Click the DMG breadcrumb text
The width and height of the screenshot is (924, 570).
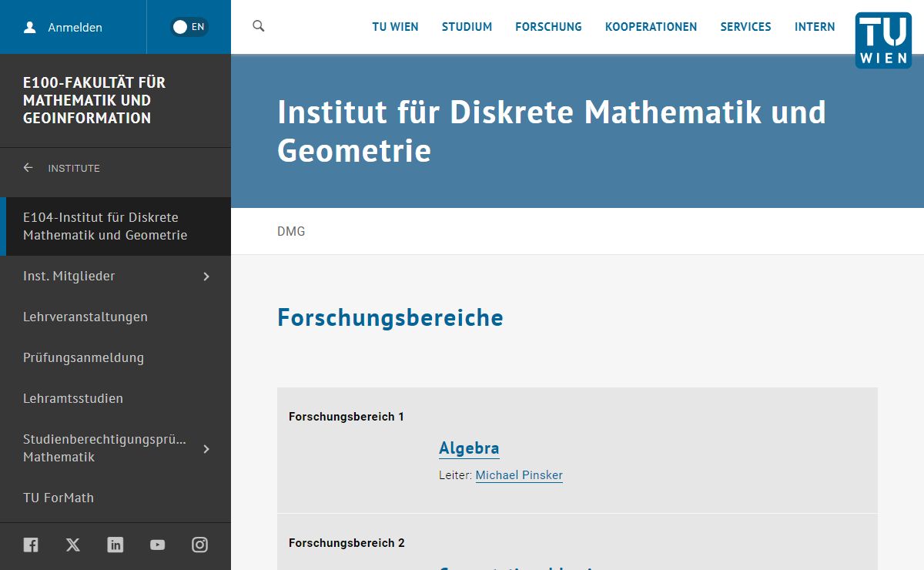[x=291, y=231]
